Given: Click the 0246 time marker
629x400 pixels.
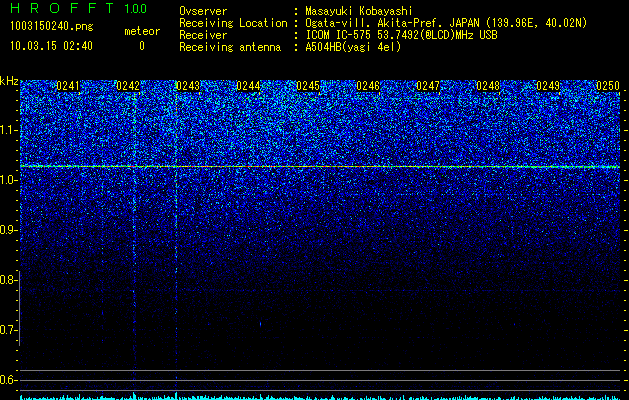Looking at the screenshot, I should [368, 86].
